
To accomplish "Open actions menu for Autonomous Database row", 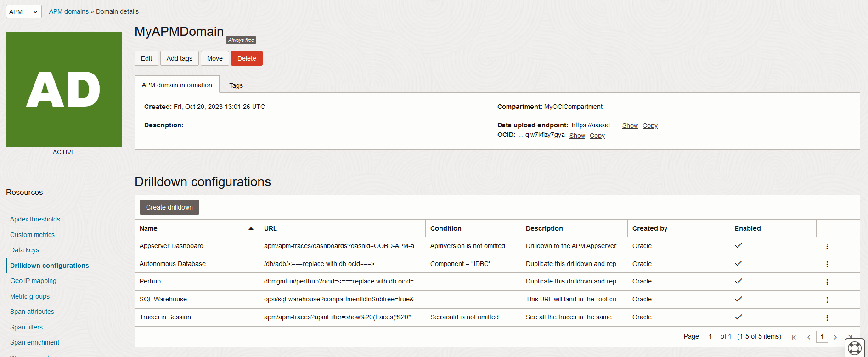I will pyautogui.click(x=827, y=264).
